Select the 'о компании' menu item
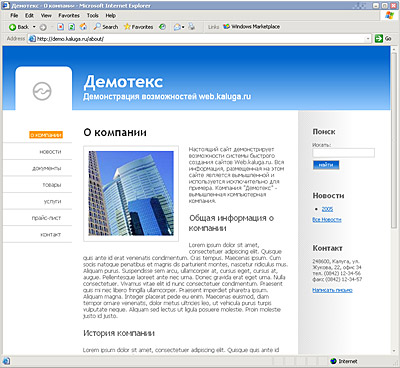Image resolution: width=400 pixels, height=368 pixels. click(x=46, y=135)
